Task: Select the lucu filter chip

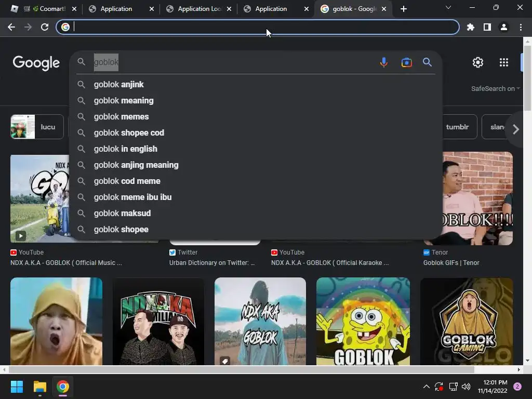Action: [37, 127]
